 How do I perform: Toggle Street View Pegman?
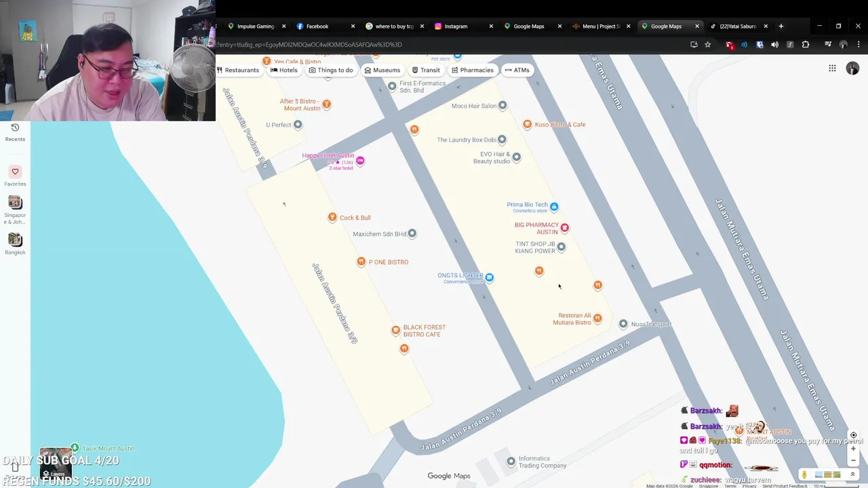coord(804,474)
